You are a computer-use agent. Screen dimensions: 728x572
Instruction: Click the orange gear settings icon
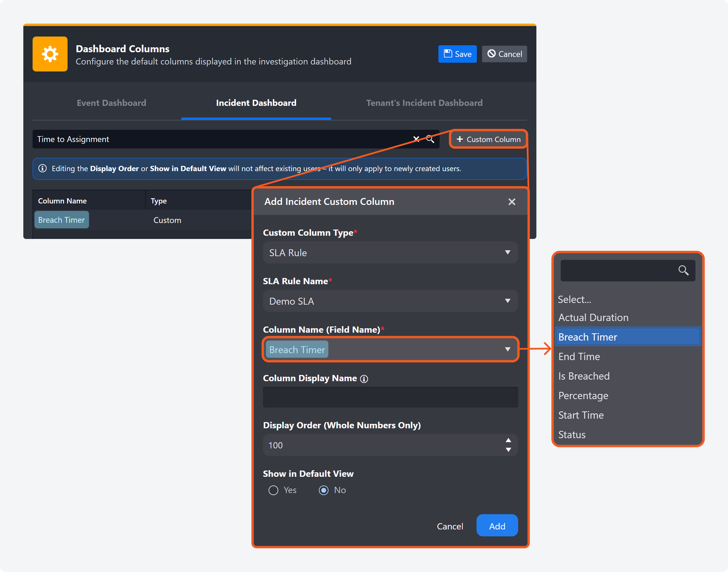(x=50, y=54)
